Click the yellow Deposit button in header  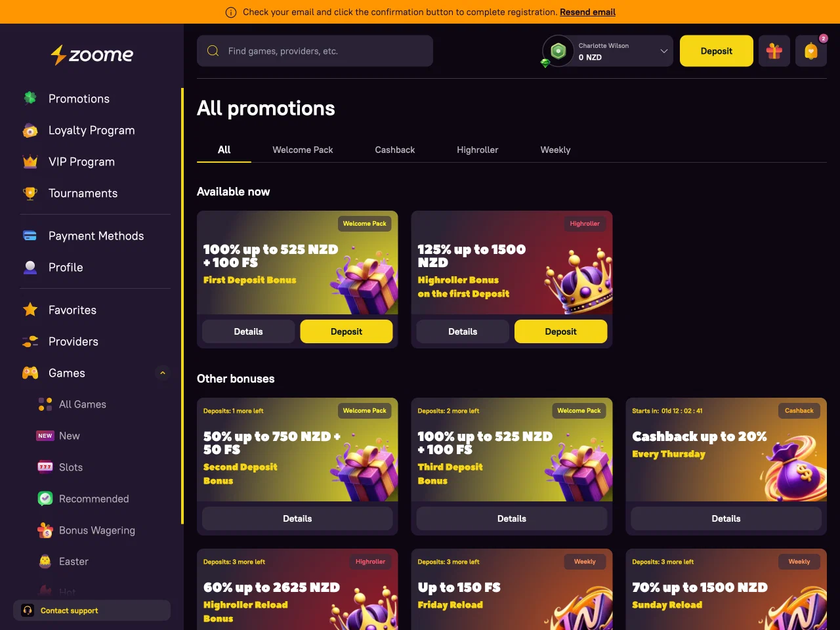tap(717, 51)
